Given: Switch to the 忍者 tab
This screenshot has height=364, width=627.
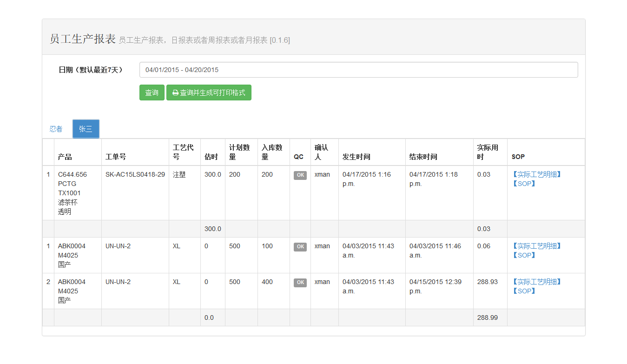Looking at the screenshot, I should [x=56, y=129].
